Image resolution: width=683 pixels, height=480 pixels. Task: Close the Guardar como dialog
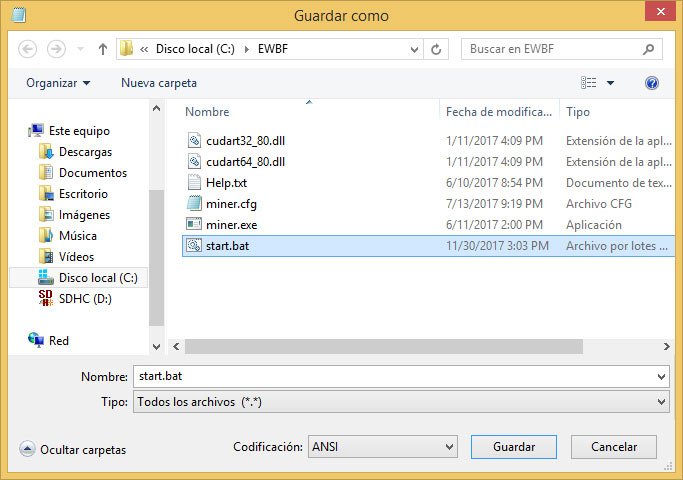click(660, 11)
